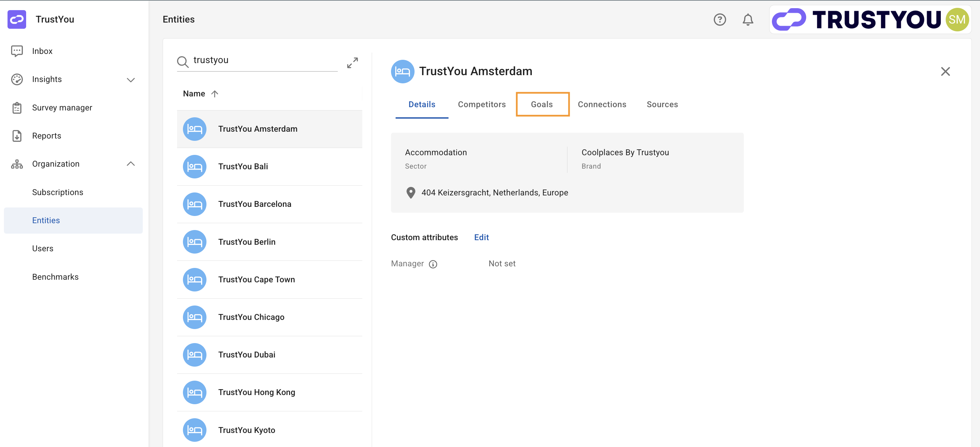Viewport: 980px width, 447px height.
Task: Open the Reports label in sidebar
Action: click(46, 136)
